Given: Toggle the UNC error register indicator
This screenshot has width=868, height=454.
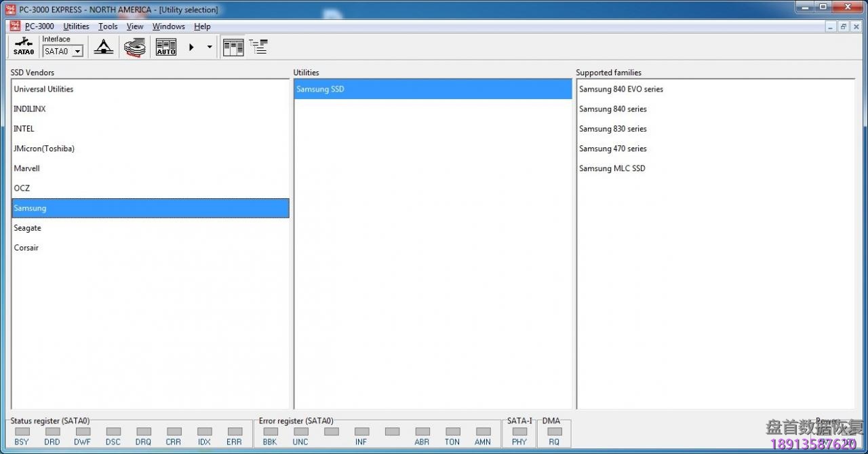Looking at the screenshot, I should pyautogui.click(x=300, y=431).
